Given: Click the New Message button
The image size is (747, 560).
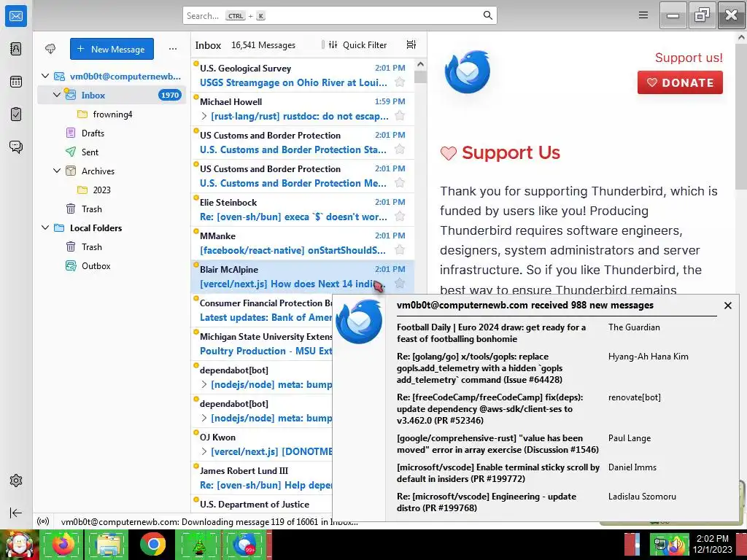Looking at the screenshot, I should coord(112,49).
